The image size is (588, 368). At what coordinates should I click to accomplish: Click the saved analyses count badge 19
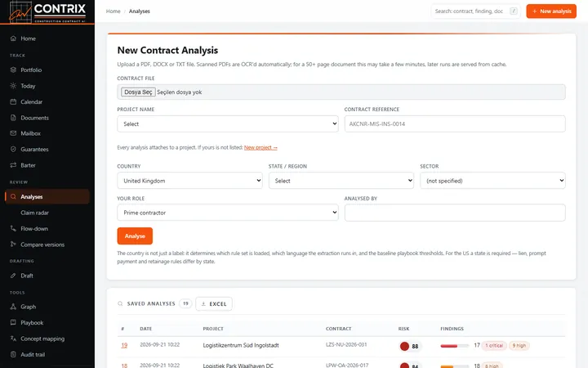[x=185, y=303]
